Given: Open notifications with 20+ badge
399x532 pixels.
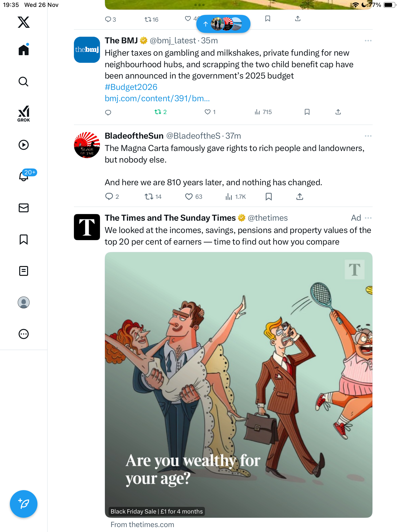Looking at the screenshot, I should (x=24, y=176).
